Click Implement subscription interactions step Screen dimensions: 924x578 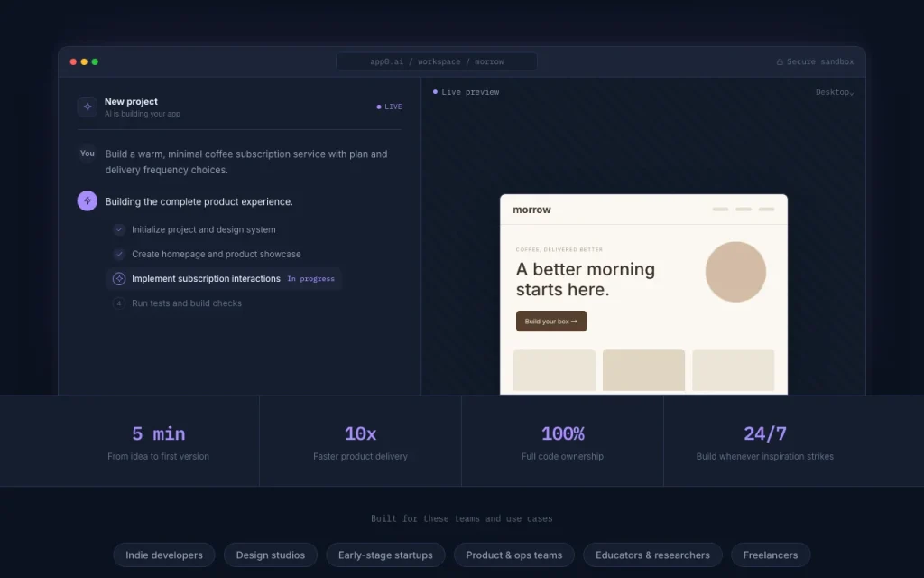point(225,279)
